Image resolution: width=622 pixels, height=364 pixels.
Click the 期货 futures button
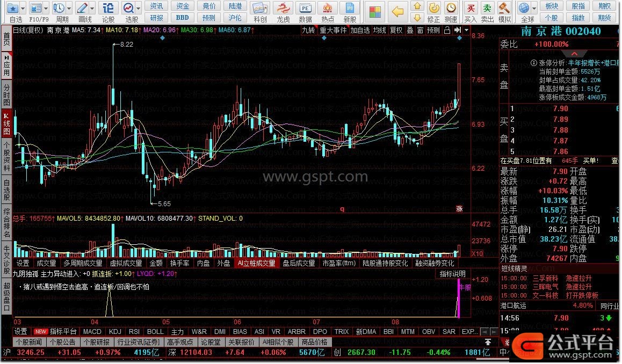[x=605, y=17]
